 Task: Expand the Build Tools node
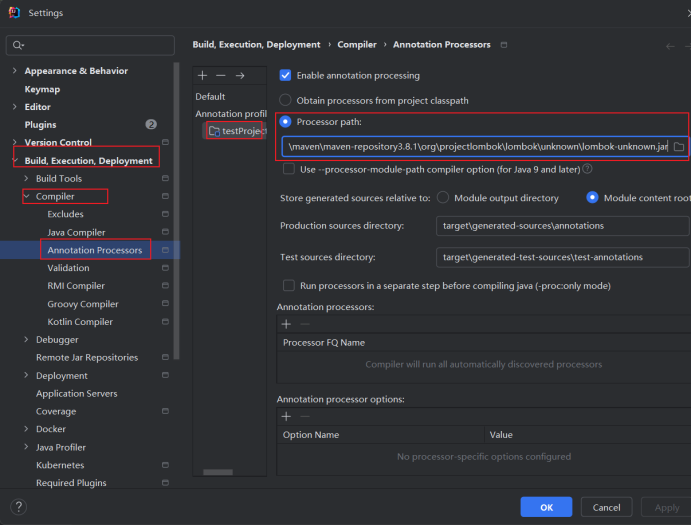26,178
